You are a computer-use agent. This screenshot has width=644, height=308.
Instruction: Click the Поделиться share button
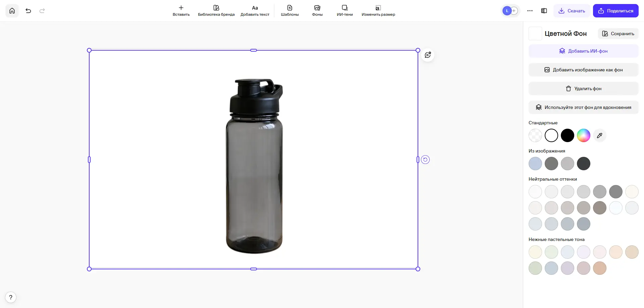616,11
